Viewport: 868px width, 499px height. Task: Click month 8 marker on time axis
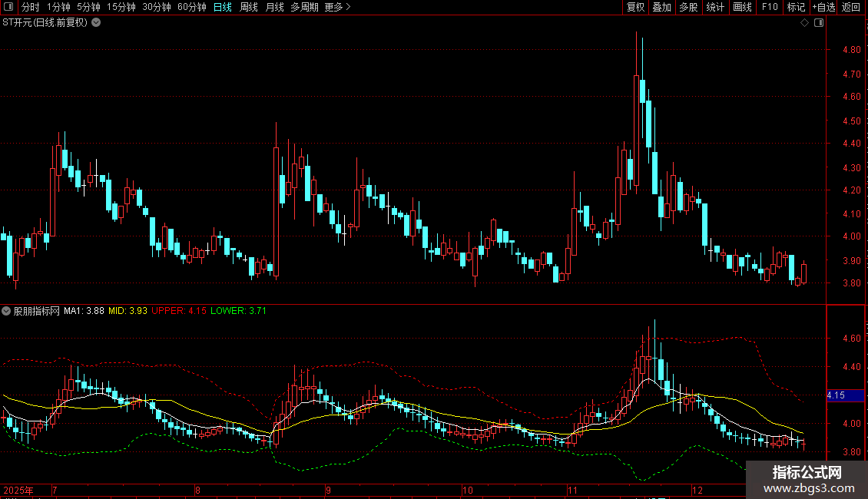tap(197, 490)
